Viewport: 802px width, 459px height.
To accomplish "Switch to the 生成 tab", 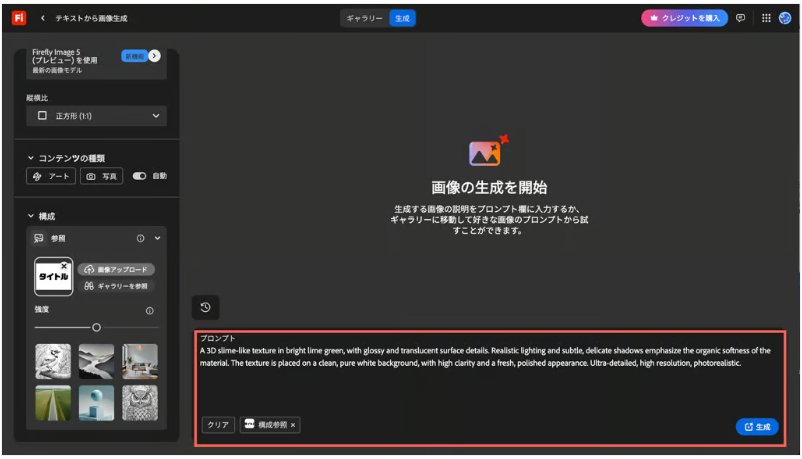I will pos(402,18).
